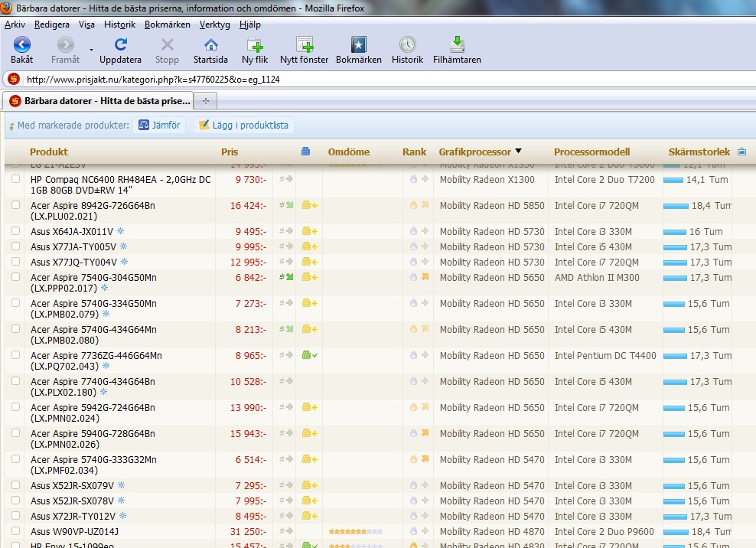Open the Asus X52JR-SX078V product link
Image resolution: width=756 pixels, height=548 pixels.
73,501
